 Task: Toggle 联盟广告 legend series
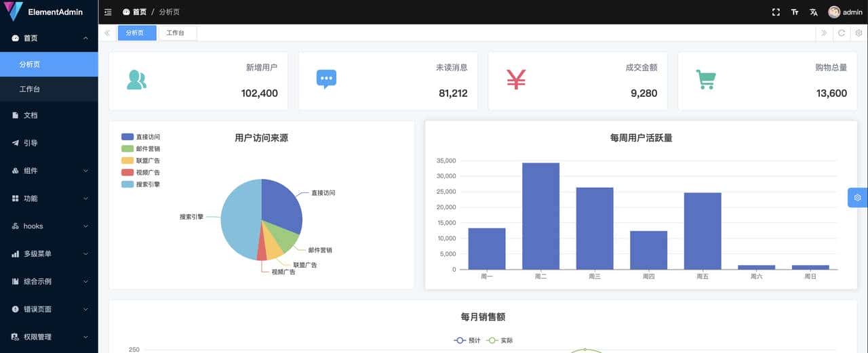coord(140,161)
